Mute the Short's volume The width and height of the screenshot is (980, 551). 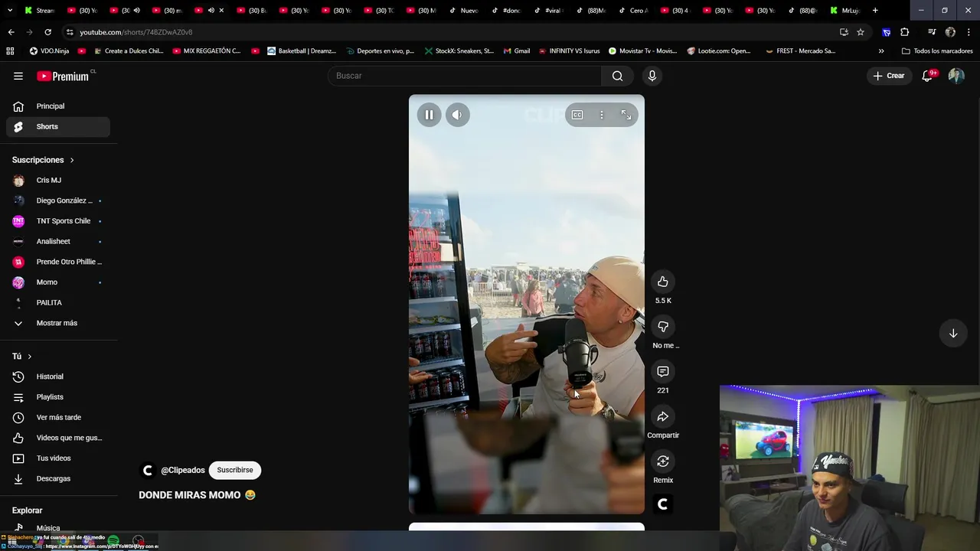coord(457,115)
